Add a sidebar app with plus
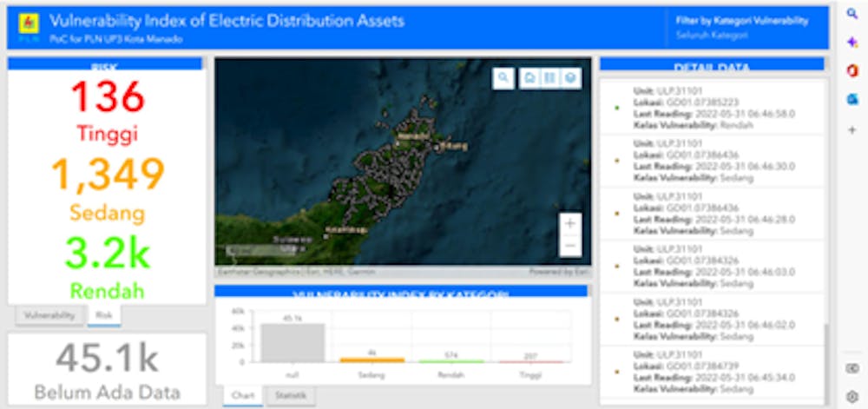This screenshot has width=868, height=409. [852, 130]
